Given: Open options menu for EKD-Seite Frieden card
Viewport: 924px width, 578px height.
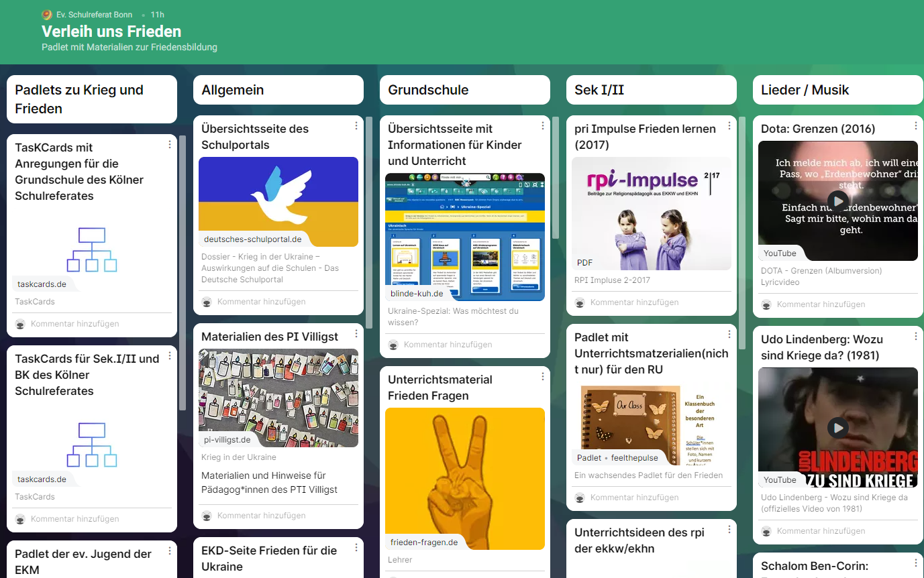Looking at the screenshot, I should tap(356, 547).
